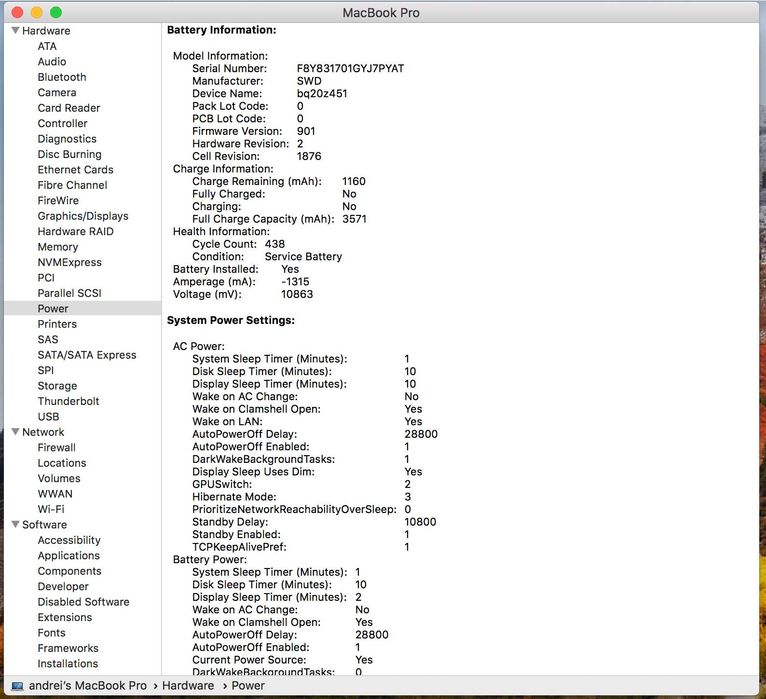
Task: Select Developer under Software
Action: point(64,587)
